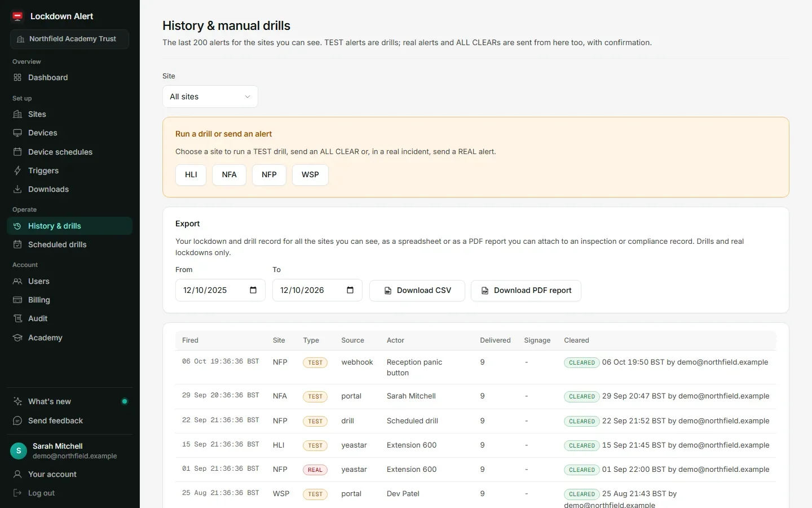Click the Send feedback chat icon
The image size is (812, 508).
17,421
